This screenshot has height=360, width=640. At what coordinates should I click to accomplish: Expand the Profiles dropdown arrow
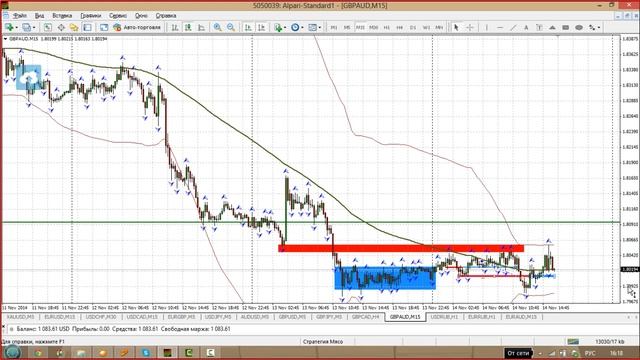(34, 27)
